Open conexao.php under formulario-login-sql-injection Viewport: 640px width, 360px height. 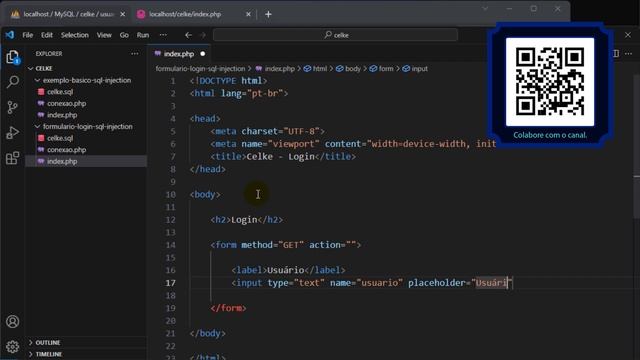coord(66,150)
